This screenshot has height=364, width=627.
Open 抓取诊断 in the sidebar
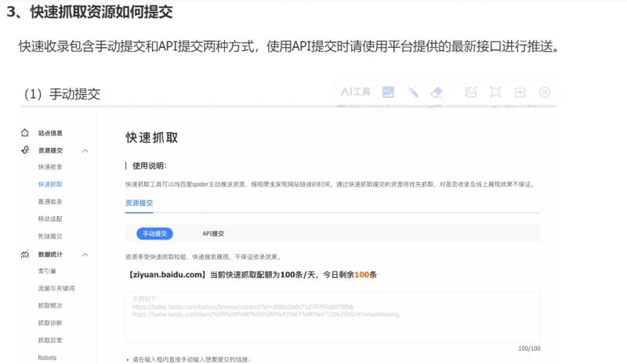click(50, 323)
